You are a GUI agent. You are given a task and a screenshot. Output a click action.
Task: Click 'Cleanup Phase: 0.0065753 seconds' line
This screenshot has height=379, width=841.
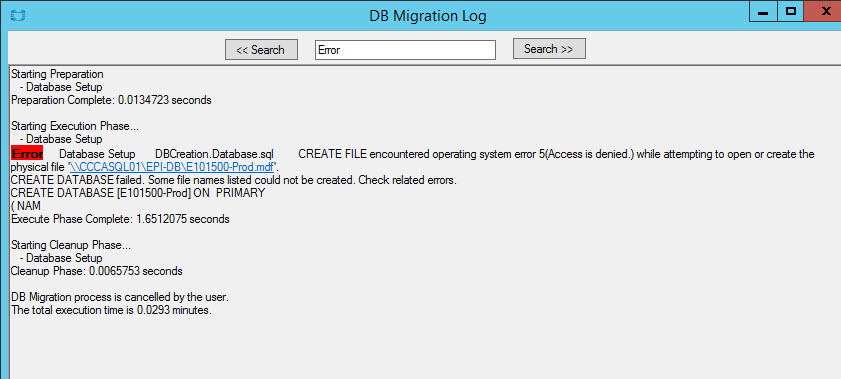[x=97, y=271]
